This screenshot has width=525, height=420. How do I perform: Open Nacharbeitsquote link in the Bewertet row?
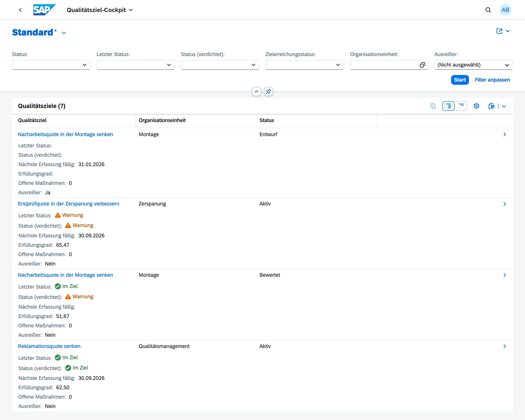click(65, 275)
